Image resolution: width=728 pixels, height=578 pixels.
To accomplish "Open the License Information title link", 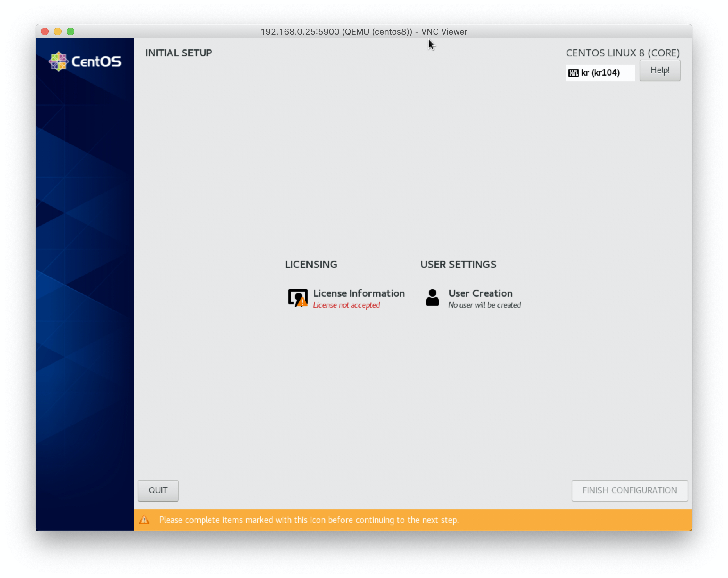I will (359, 293).
